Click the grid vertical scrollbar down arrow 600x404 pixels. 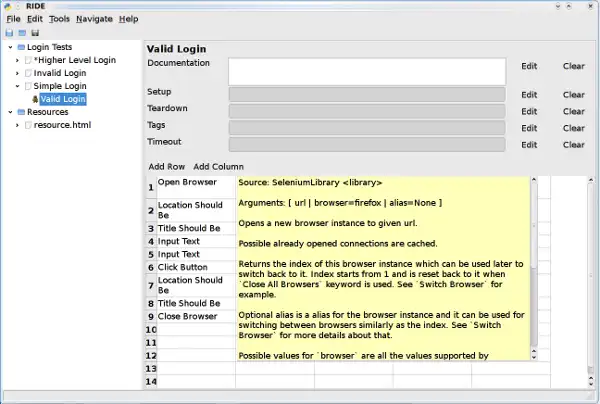click(591, 384)
